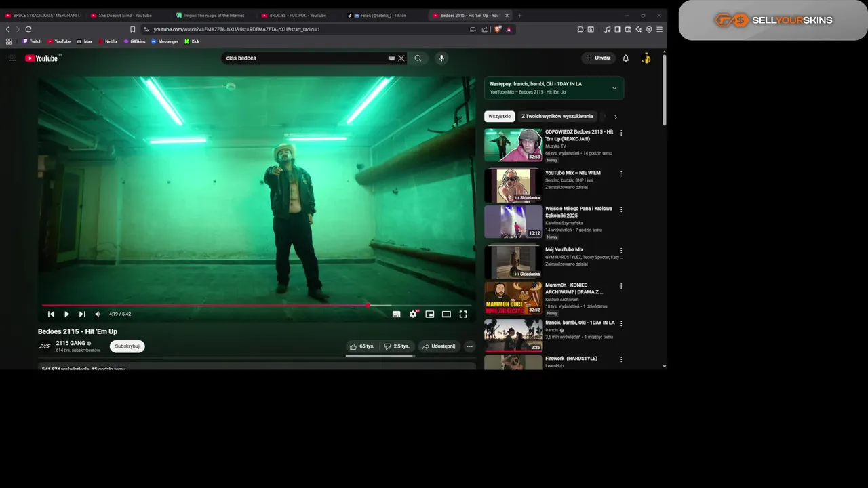Screen dimensions: 868x488
Task: Mute the player volume icon
Action: click(x=98, y=314)
